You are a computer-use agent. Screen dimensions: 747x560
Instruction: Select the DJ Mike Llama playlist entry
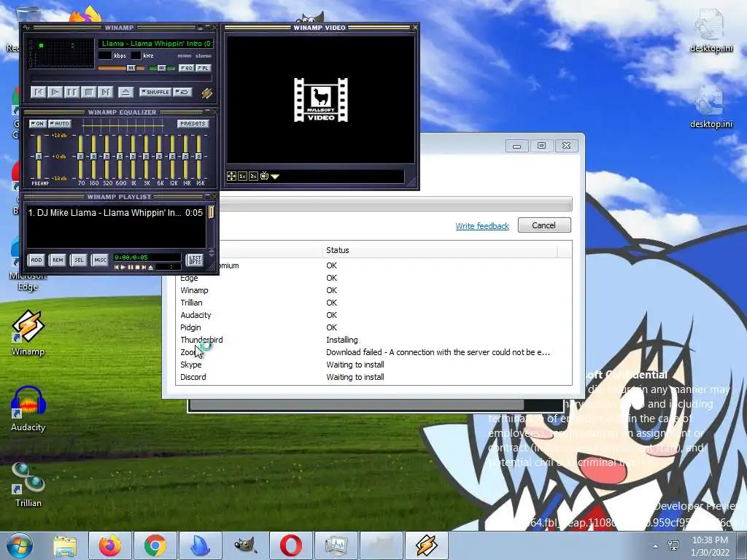click(116, 213)
